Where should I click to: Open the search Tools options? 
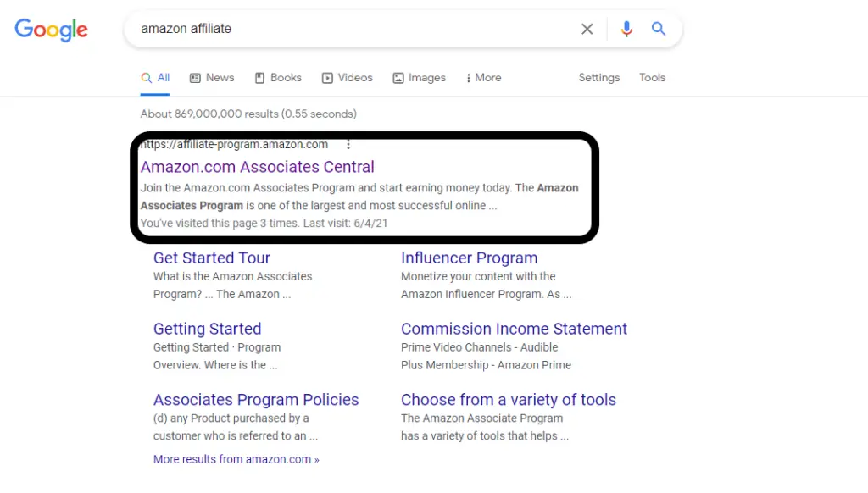(652, 78)
